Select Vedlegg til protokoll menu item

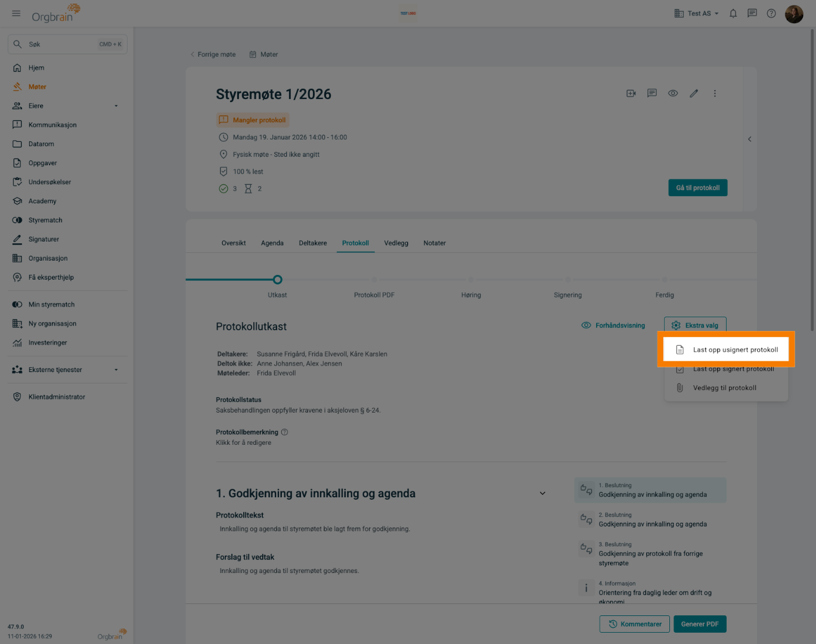[726, 388]
